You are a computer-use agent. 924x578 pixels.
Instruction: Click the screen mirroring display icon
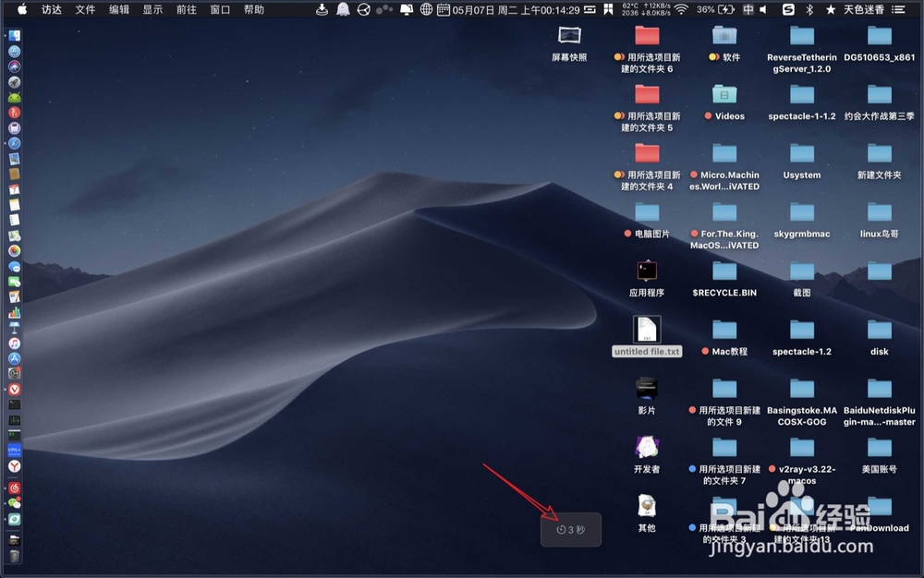coord(405,9)
